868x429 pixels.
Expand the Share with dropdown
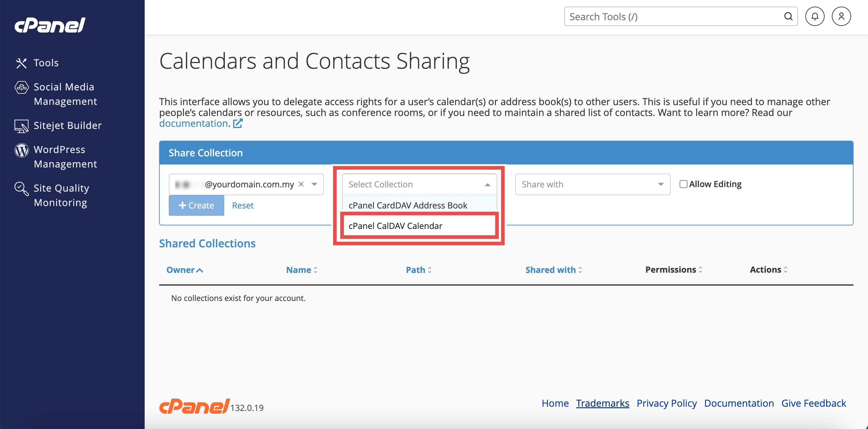pos(592,184)
